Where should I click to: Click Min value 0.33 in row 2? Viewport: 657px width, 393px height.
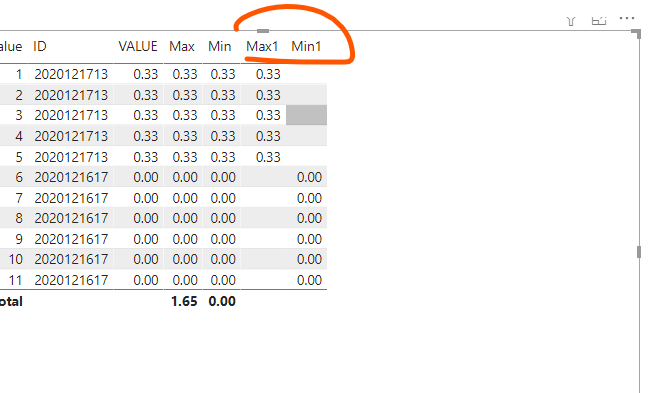coord(223,95)
